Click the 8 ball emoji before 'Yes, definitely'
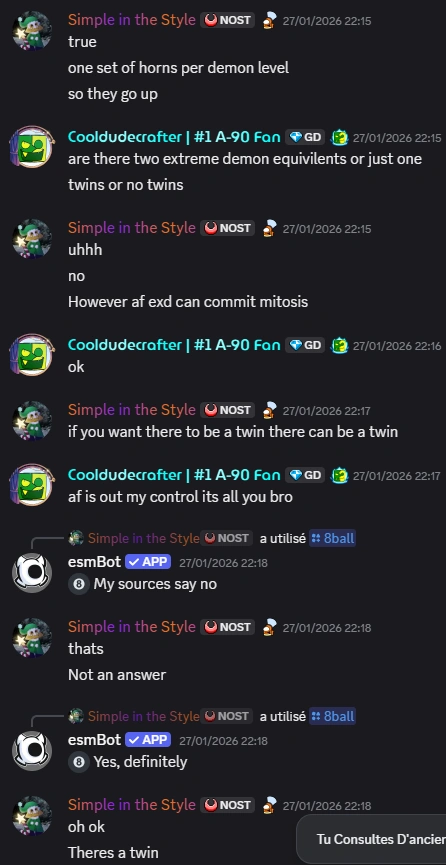The image size is (446, 865). point(78,762)
